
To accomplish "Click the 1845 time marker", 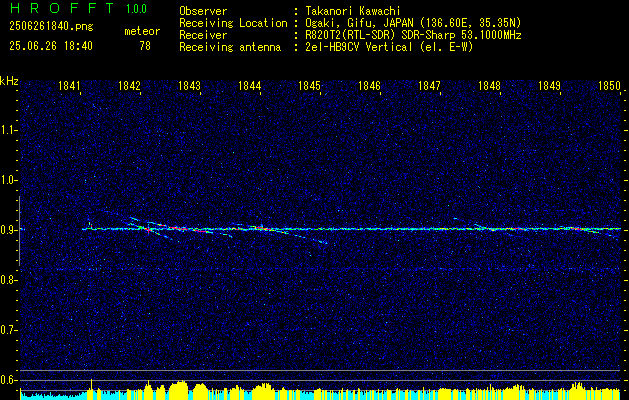I will click(x=310, y=86).
